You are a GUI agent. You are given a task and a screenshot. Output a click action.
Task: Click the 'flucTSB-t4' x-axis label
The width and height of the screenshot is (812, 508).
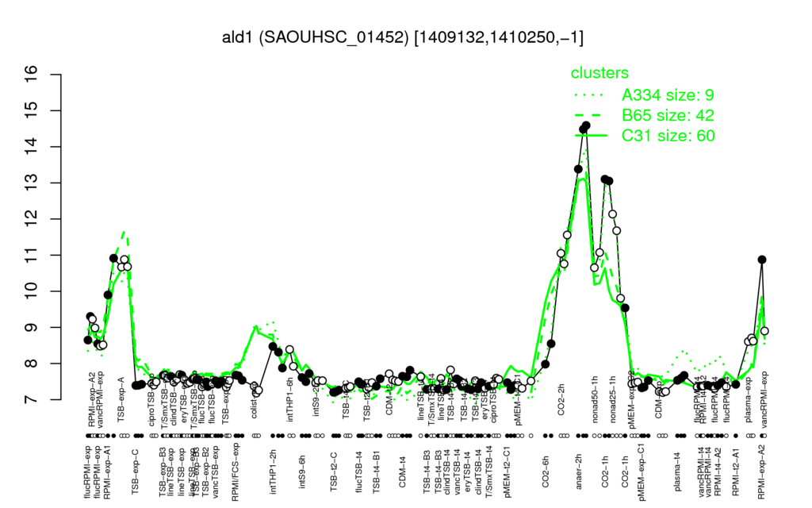359,471
